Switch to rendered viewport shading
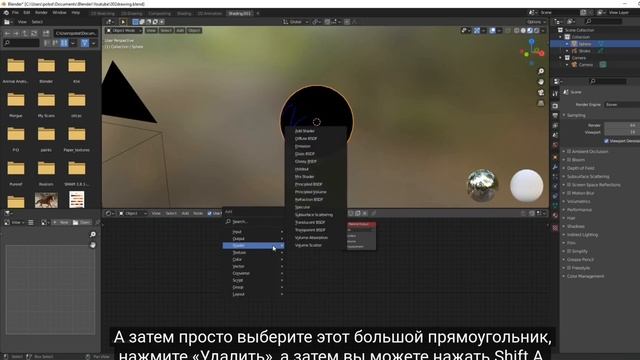640x360 pixels. [x=536, y=31]
